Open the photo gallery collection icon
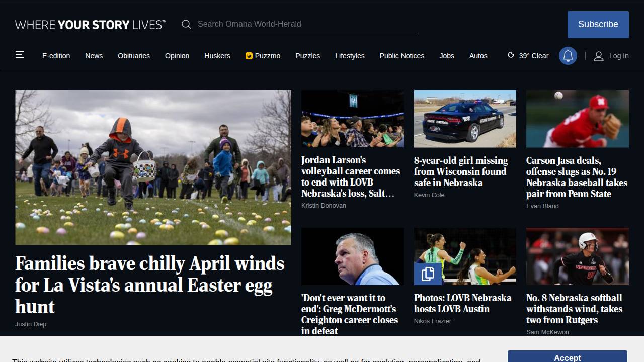 428,274
